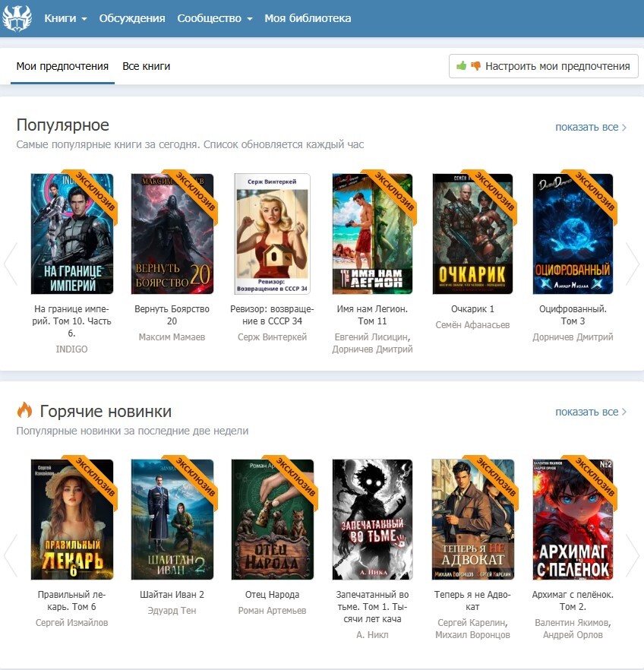Click Настроить мои предпочтения button
644x670 pixels.
click(543, 66)
